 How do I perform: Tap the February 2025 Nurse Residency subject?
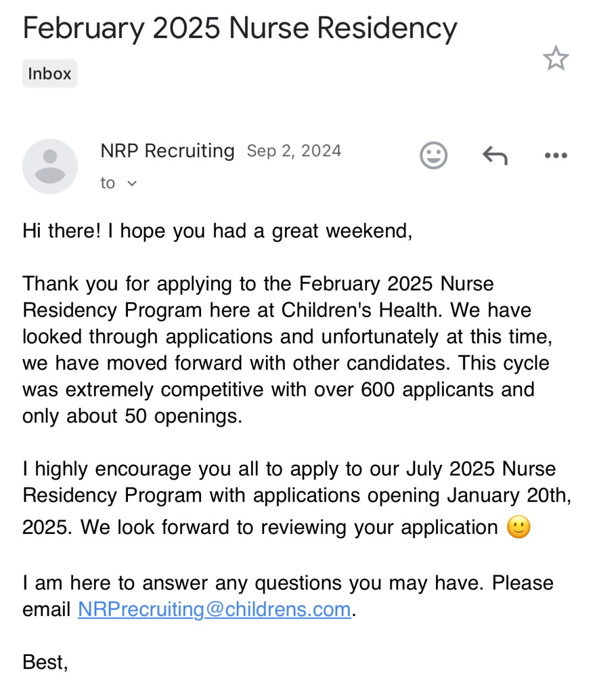(240, 28)
